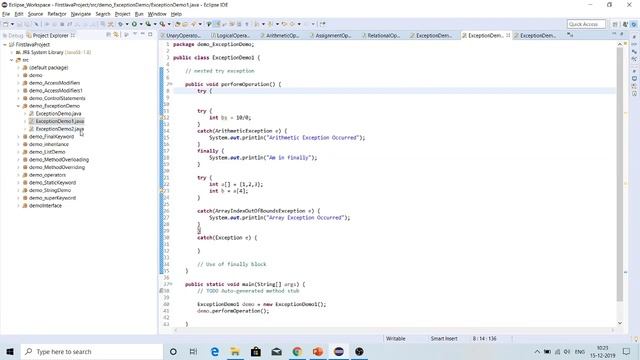Switch to the UnaryOperato editor tab
640x360 pixels.
pos(180,36)
